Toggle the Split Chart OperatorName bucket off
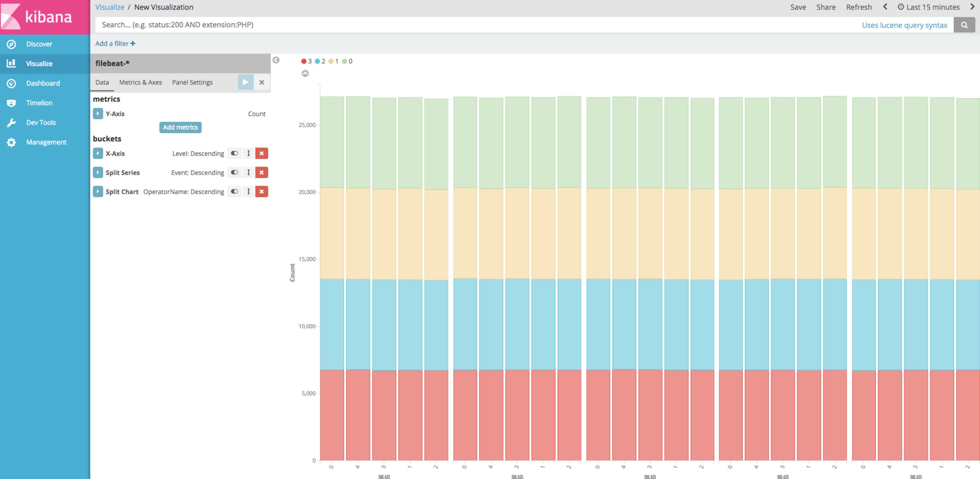The width and height of the screenshot is (980, 479). 234,191
